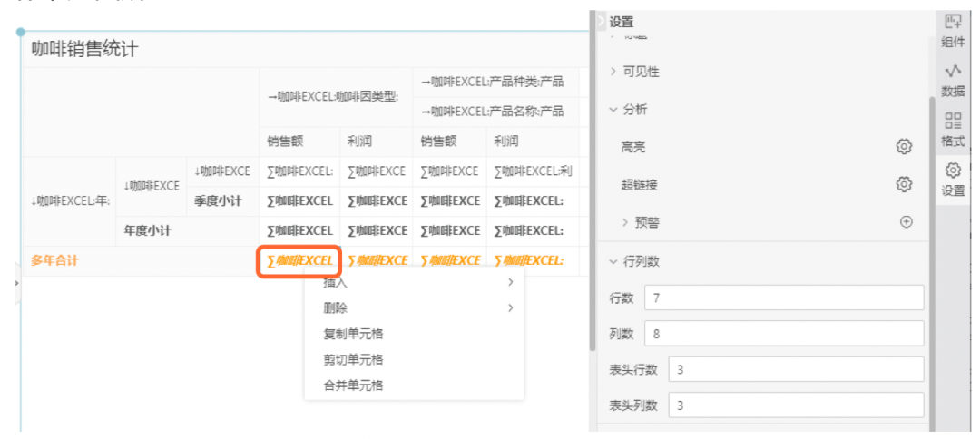Open the 删除 submenu
The width and height of the screenshot is (980, 439).
[x=414, y=307]
